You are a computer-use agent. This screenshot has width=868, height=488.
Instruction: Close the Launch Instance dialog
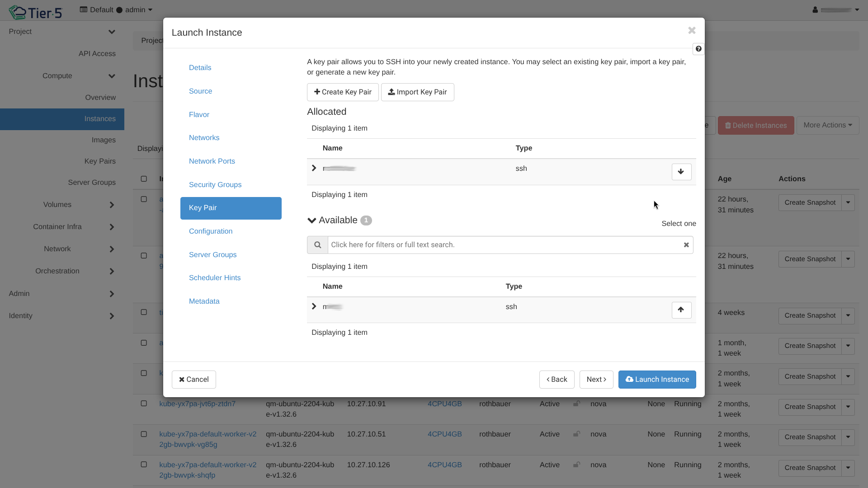click(x=692, y=30)
